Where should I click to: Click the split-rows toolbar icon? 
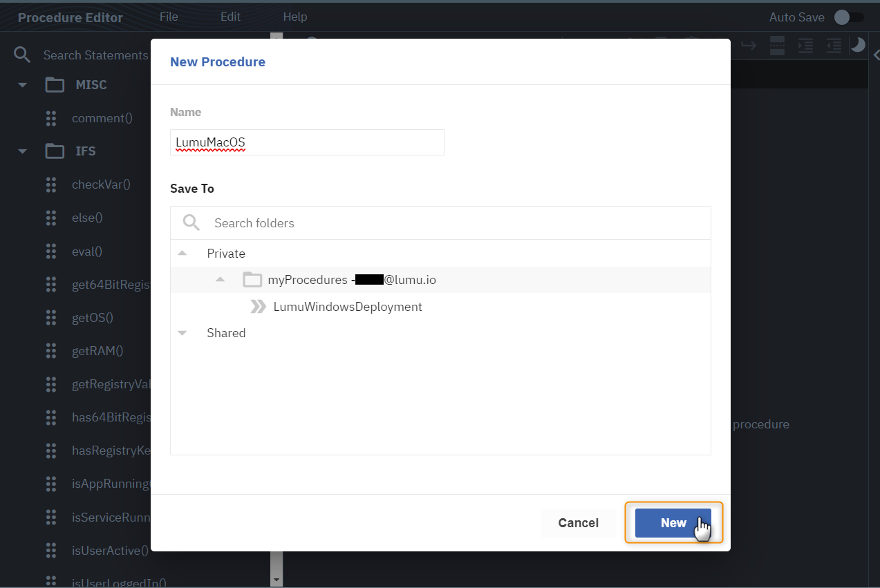777,46
